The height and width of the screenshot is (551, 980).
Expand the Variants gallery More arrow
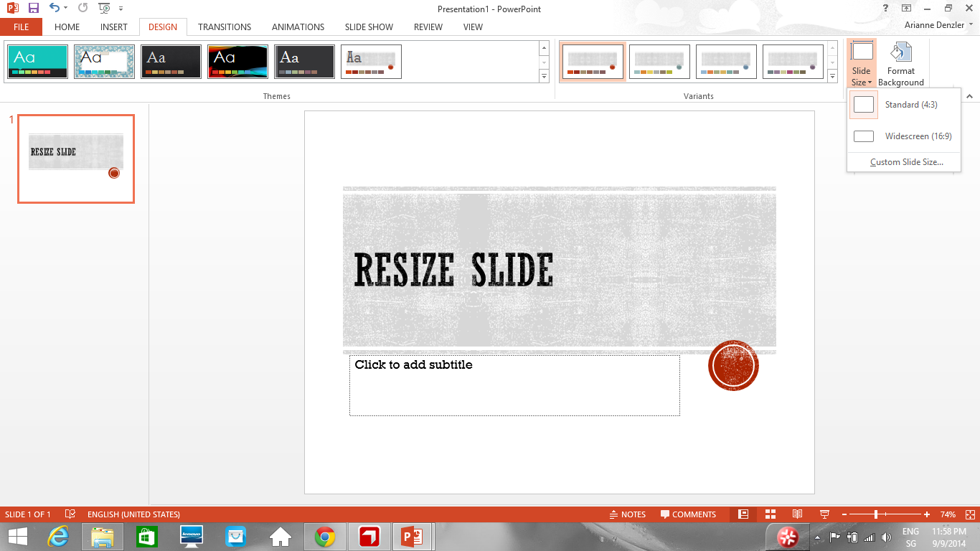pos(832,76)
